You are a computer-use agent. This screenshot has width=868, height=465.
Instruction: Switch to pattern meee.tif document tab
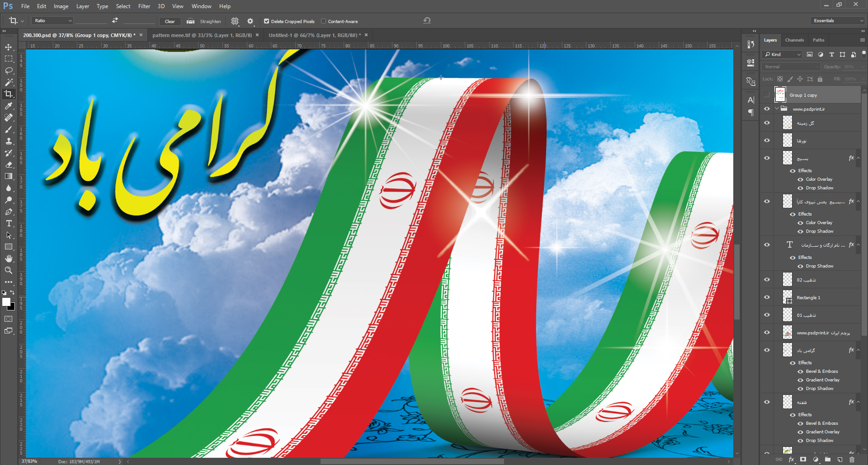coord(202,35)
